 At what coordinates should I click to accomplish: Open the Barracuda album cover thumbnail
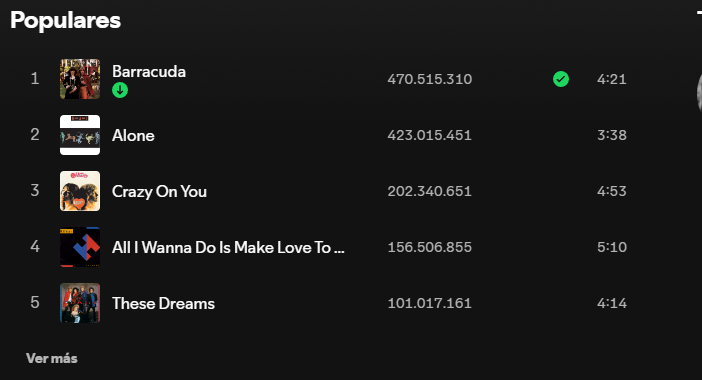click(x=80, y=79)
